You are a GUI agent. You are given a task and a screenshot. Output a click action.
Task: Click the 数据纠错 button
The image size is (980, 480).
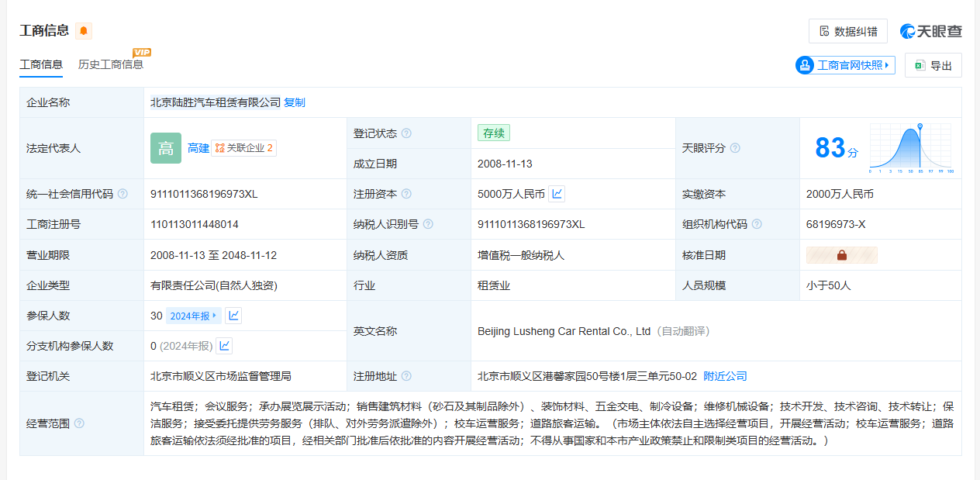pos(847,31)
